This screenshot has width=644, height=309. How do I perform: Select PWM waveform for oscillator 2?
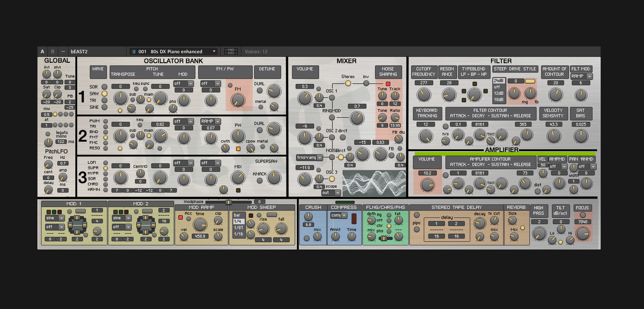pyautogui.click(x=106, y=121)
